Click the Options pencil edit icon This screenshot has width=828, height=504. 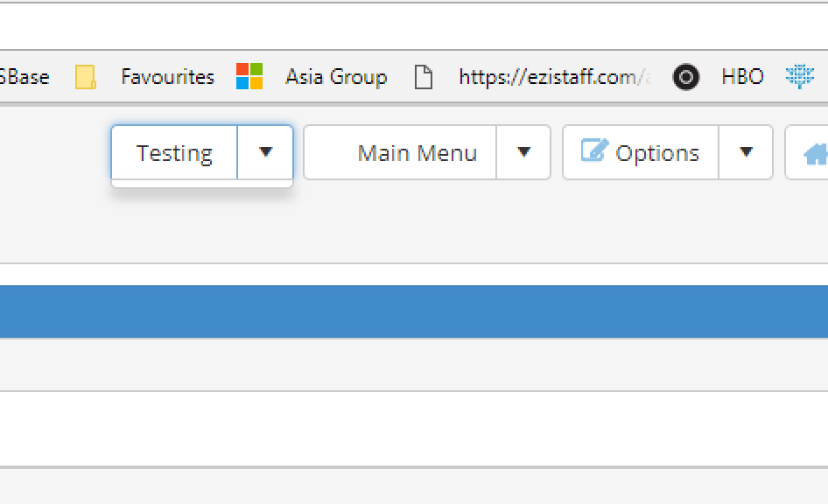tap(594, 150)
